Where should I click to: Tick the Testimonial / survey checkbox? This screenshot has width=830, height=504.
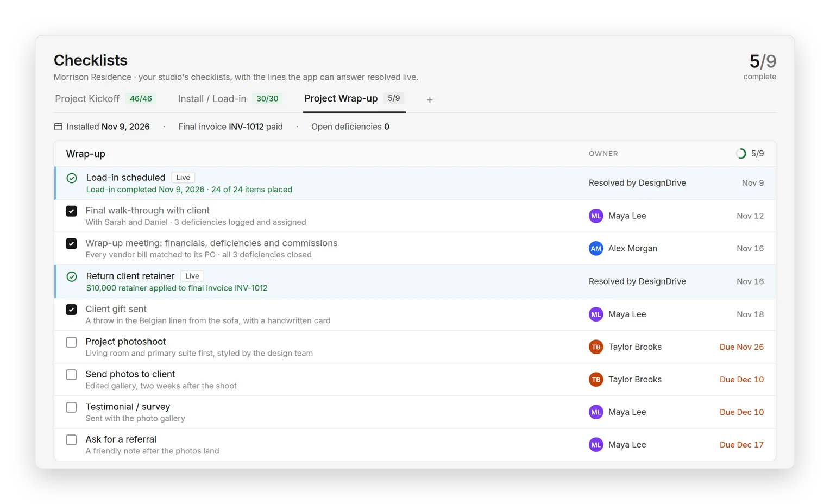[71, 407]
